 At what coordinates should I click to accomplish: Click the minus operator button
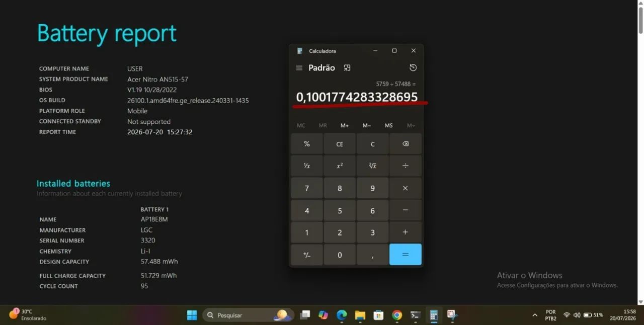tap(406, 210)
